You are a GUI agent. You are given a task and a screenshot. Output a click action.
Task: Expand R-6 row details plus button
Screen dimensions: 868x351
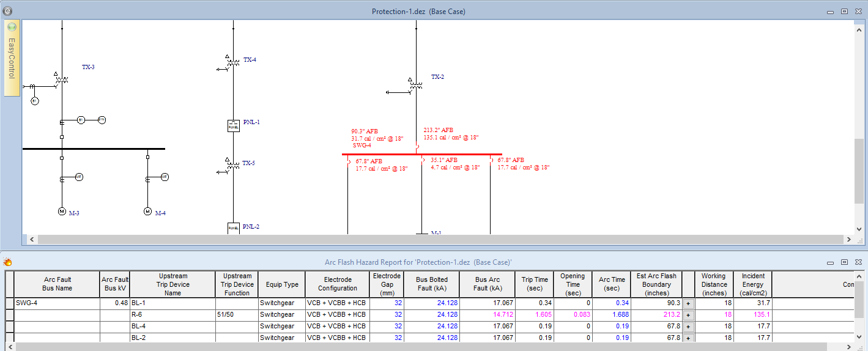click(688, 315)
